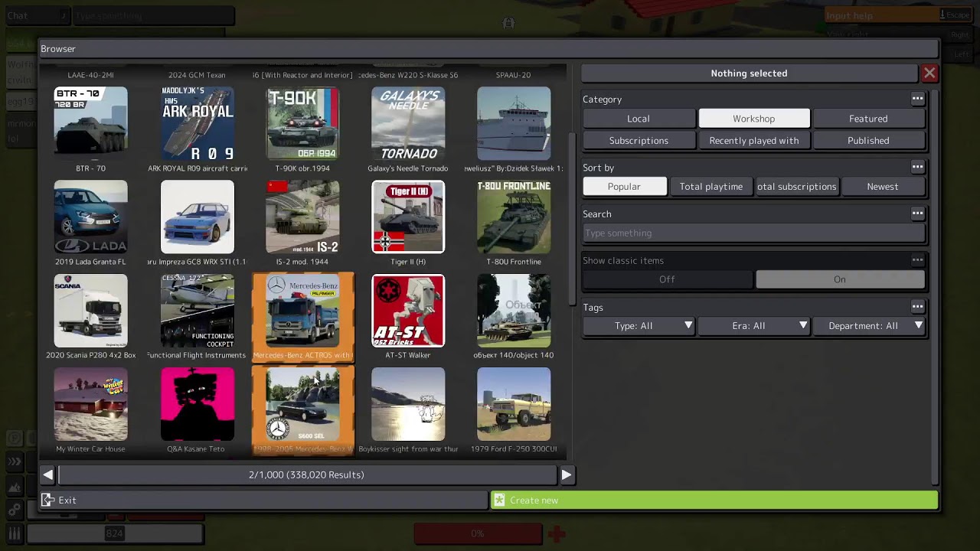The height and width of the screenshot is (551, 980).
Task: Click the Create new button
Action: coord(714,500)
